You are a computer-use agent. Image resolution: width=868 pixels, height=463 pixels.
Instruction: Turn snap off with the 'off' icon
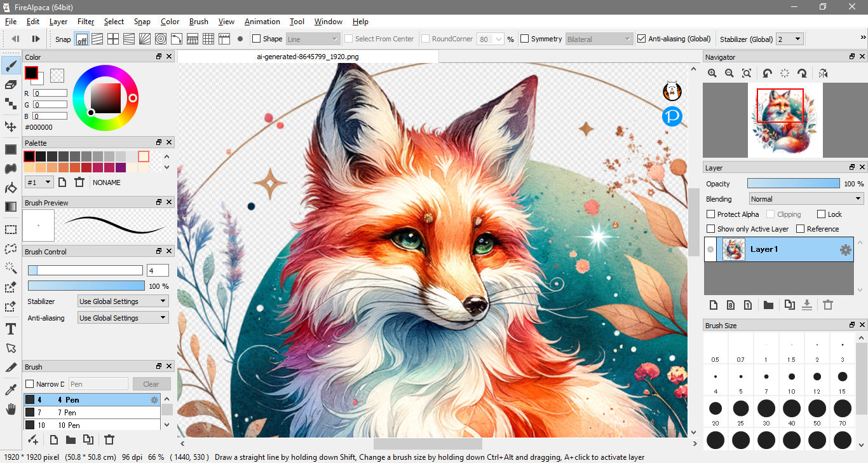(x=81, y=39)
